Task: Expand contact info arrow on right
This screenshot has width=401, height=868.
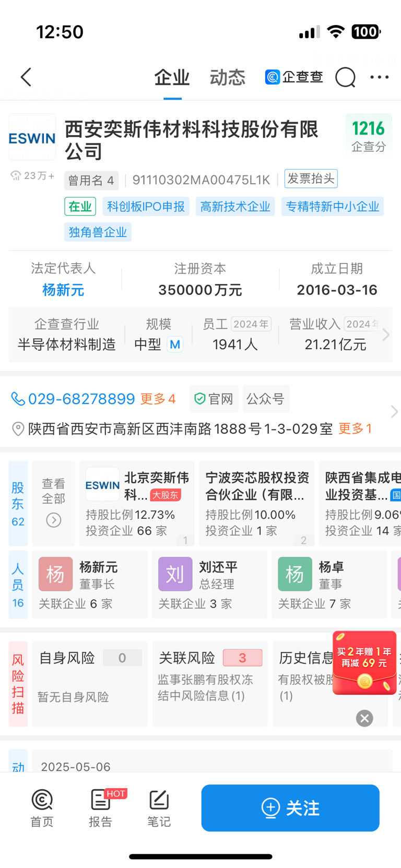Action: [394, 412]
